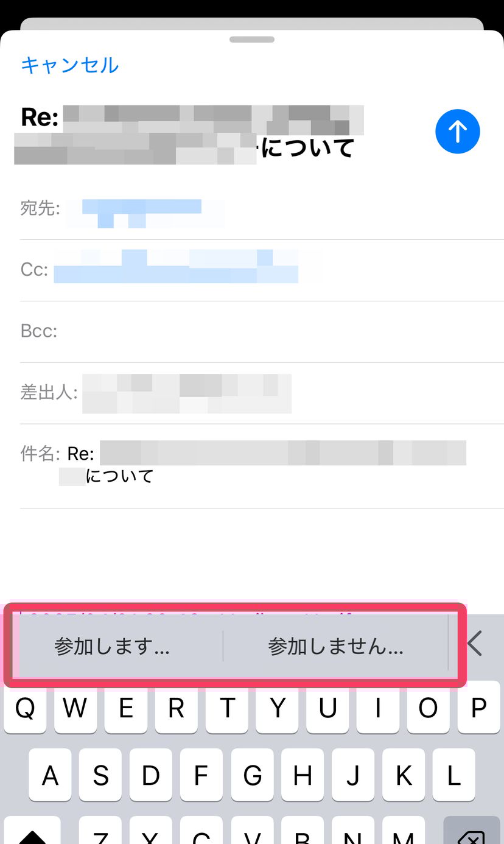Tap the Q key on keyboard
Image resolution: width=504 pixels, height=844 pixels.
tap(25, 708)
